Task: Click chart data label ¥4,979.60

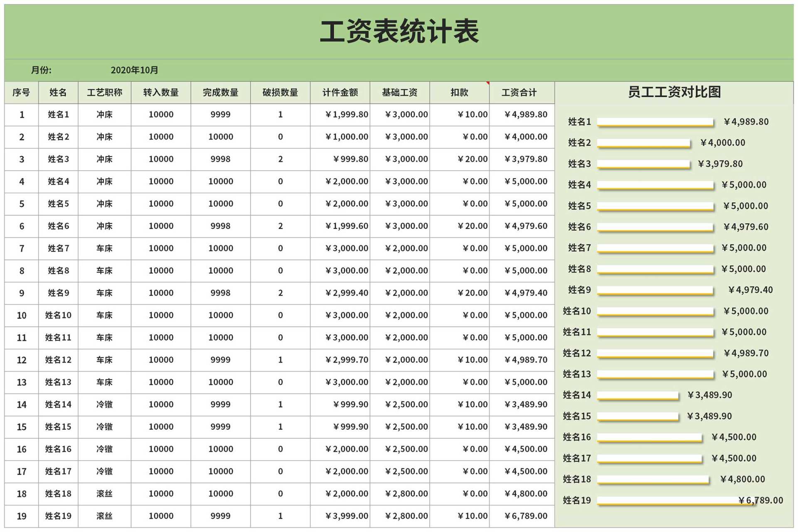Action: [746, 227]
